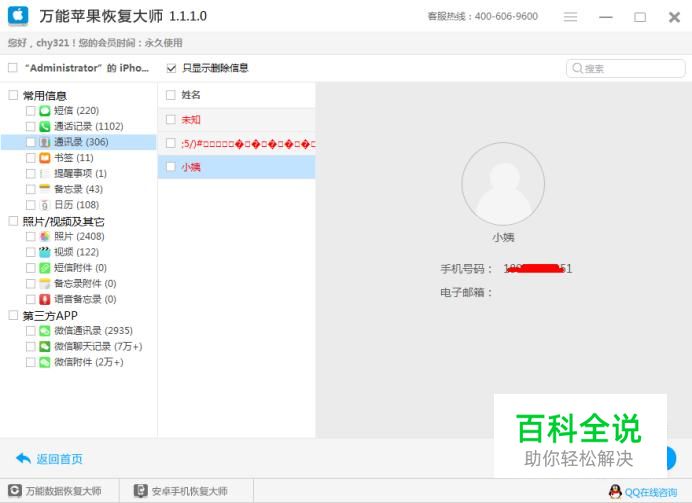Check the 通话记录 (1102) checkbox
Viewport: 692px width, 503px height.
click(x=30, y=126)
